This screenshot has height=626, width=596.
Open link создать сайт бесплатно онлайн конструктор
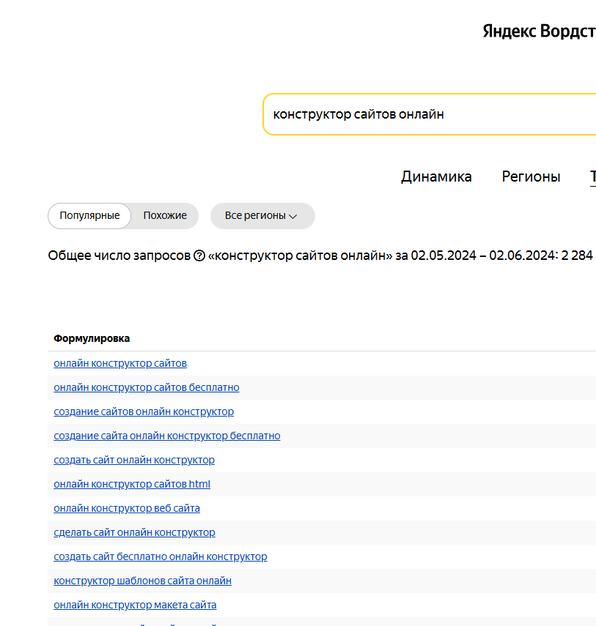pyautogui.click(x=160, y=557)
